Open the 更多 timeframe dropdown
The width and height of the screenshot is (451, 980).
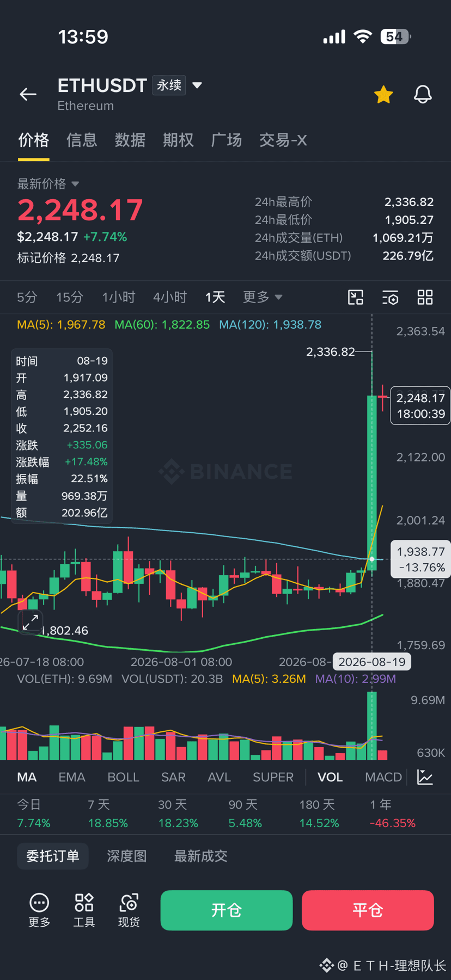(x=262, y=297)
